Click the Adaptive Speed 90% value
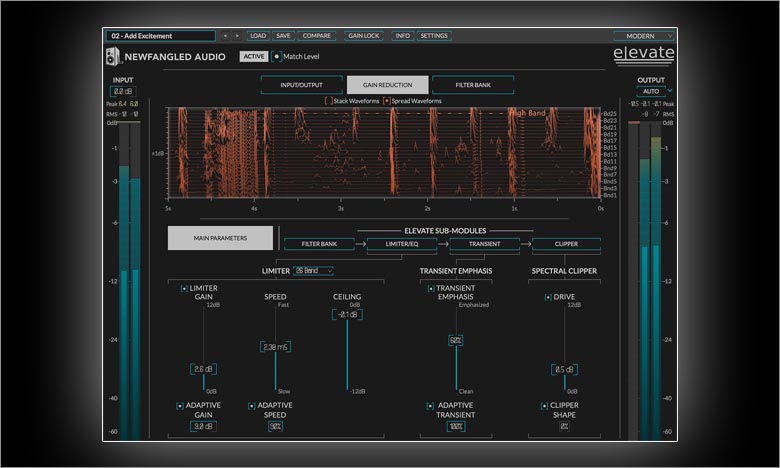The height and width of the screenshot is (468, 780). (275, 426)
